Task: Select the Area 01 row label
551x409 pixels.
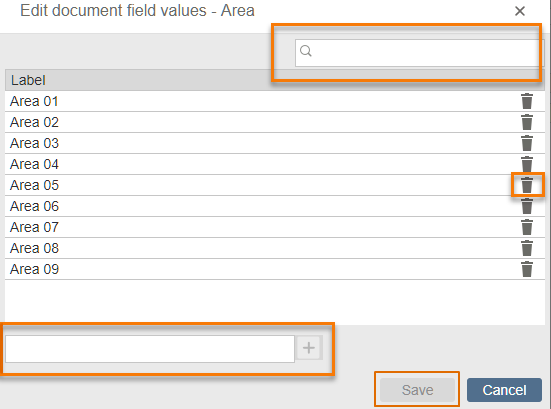Action: click(x=34, y=101)
